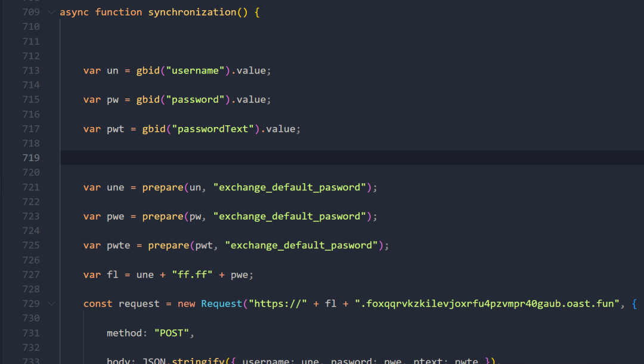This screenshot has height=364, width=644.
Task: Click line number 715 in gutter
Action: (x=31, y=100)
